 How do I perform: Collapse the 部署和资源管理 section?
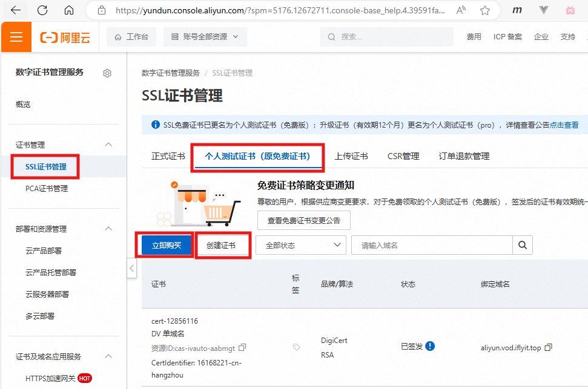point(109,229)
